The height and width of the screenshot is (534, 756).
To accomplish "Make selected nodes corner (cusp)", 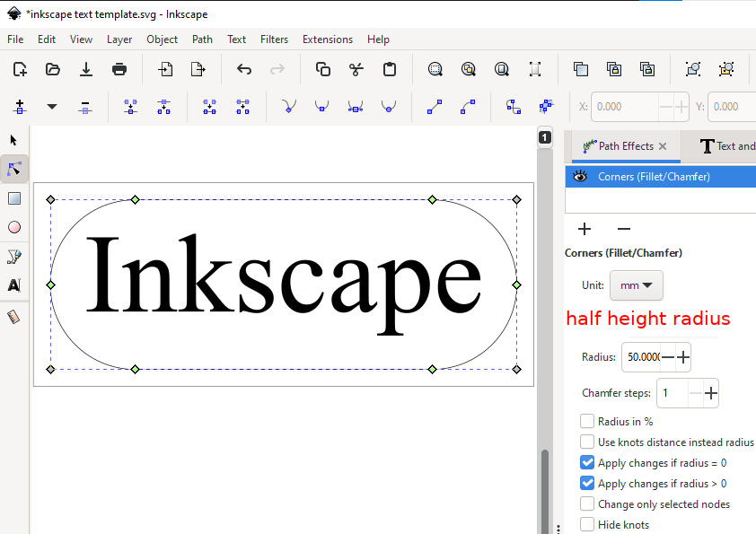I will [289, 107].
